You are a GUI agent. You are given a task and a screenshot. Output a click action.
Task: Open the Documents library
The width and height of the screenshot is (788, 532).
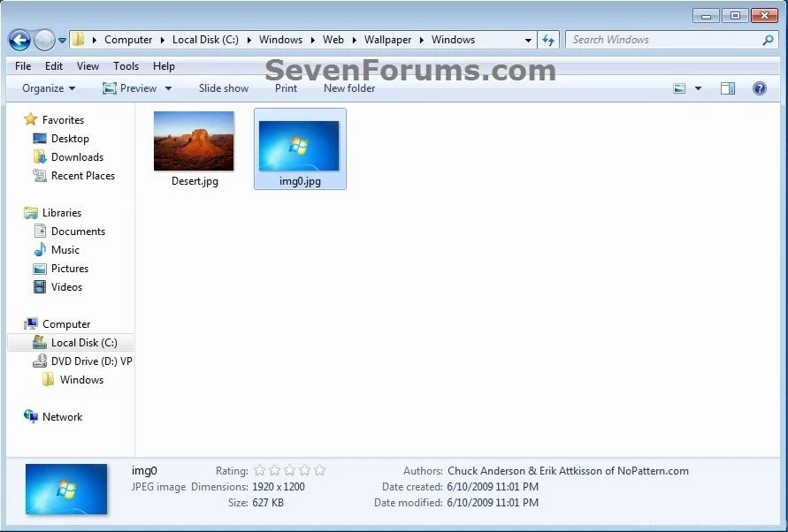[x=78, y=232]
